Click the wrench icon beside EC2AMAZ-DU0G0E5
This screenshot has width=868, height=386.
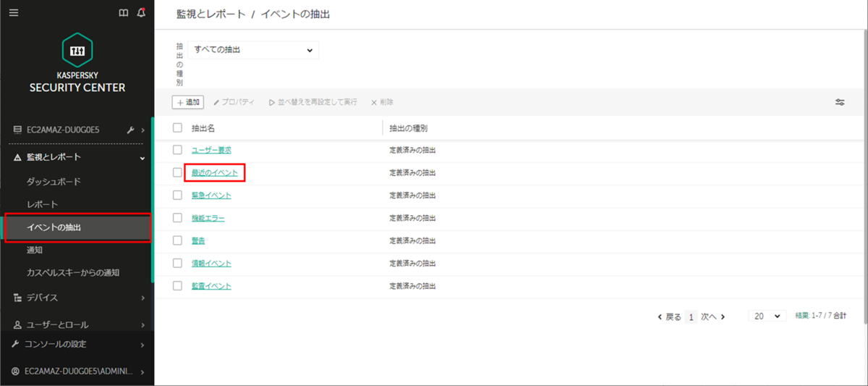130,130
